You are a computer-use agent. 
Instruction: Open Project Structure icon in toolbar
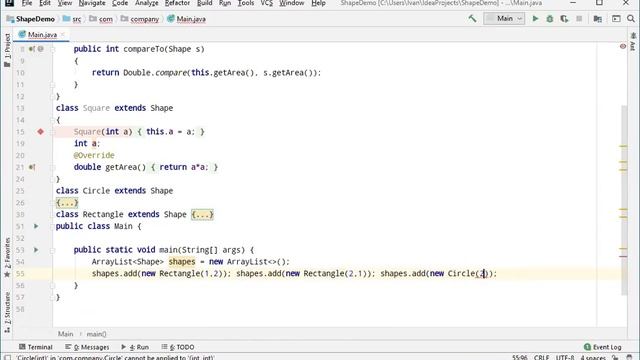(x=598, y=19)
